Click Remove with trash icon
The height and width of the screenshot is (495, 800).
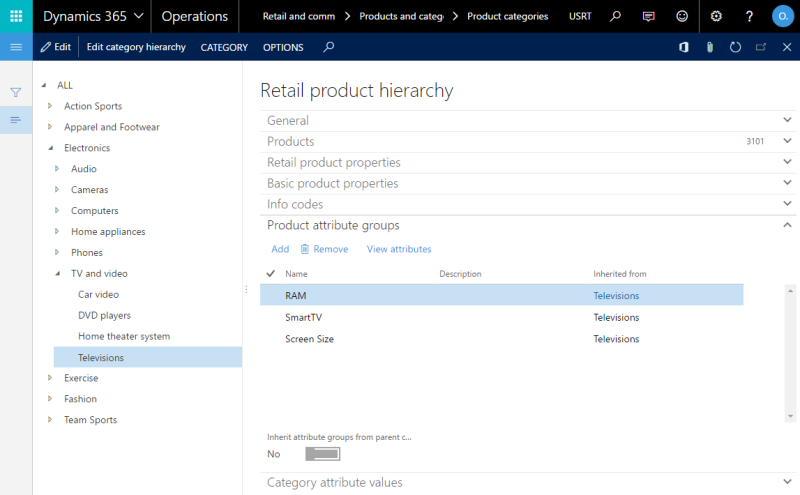pyautogui.click(x=324, y=249)
